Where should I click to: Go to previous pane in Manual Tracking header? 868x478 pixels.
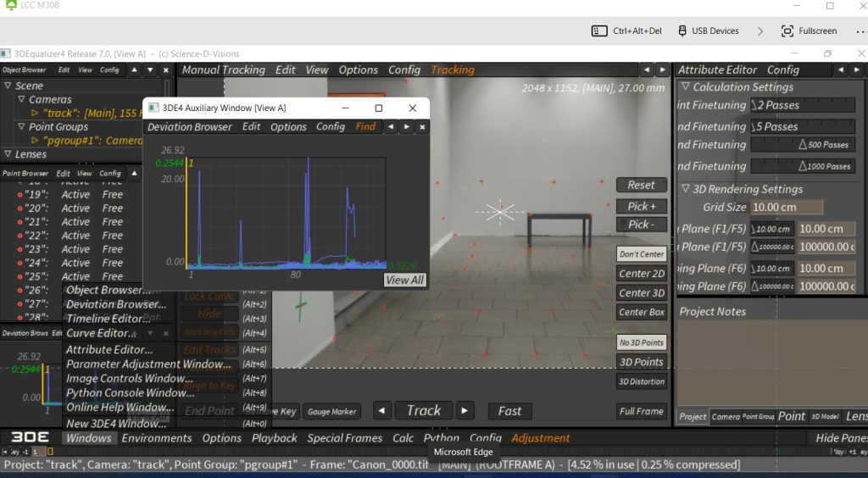647,69
